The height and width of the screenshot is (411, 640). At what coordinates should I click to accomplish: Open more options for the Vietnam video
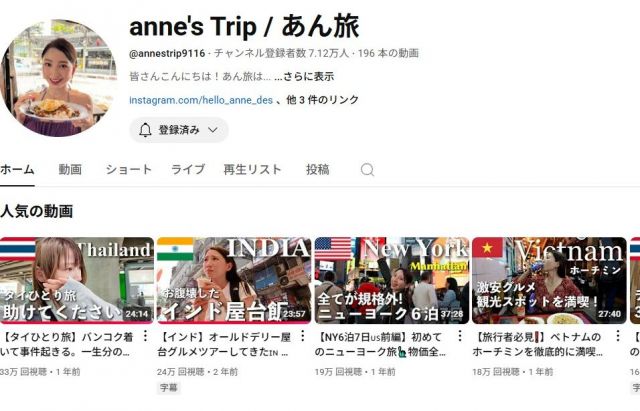[x=618, y=336]
